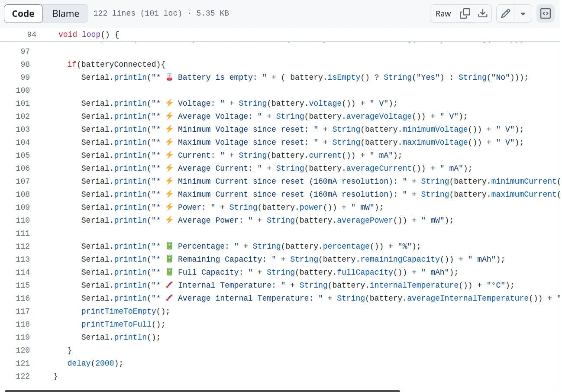Click the averageInternalTemperature method call
Image resolution: width=562 pixels, height=392 pixels.
[468, 298]
